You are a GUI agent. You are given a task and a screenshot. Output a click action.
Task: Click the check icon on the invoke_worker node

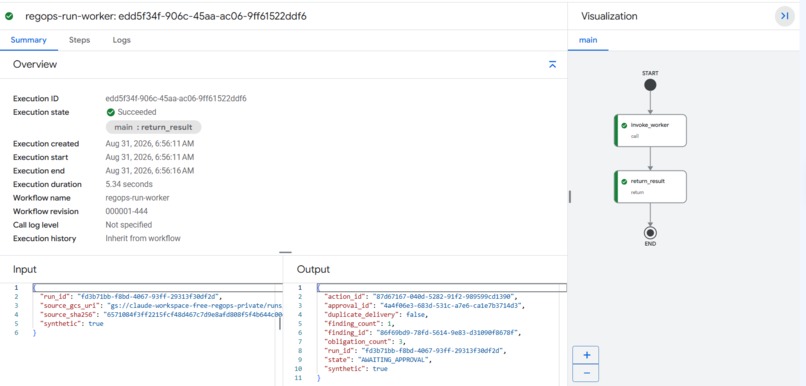pos(624,125)
